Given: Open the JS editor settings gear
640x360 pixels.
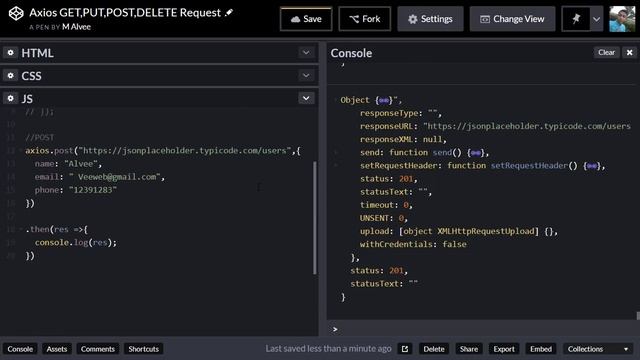Looking at the screenshot, I should tap(11, 98).
